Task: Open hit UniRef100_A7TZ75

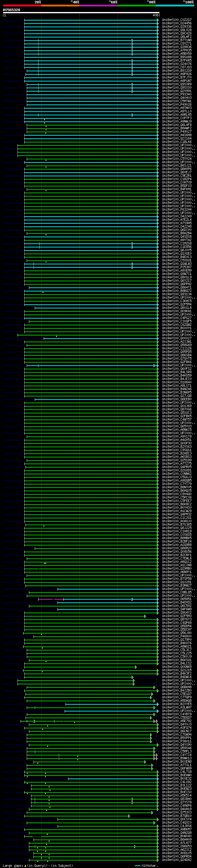Action: (177, 463)
